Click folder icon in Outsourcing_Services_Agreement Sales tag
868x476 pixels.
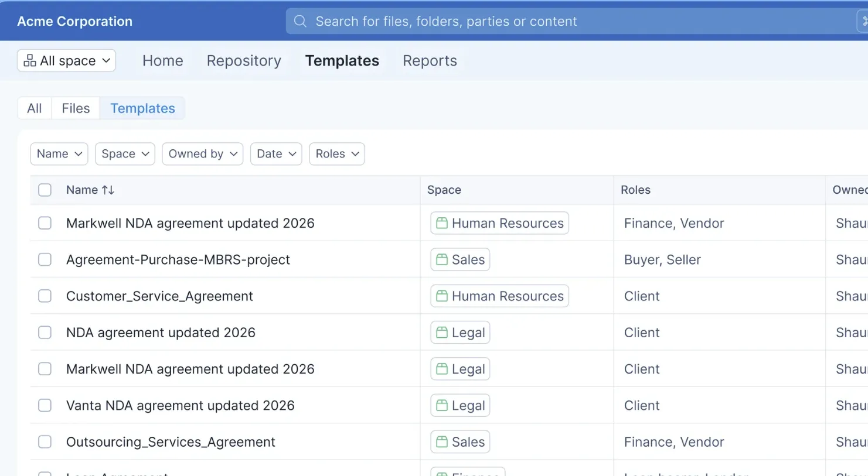442,442
